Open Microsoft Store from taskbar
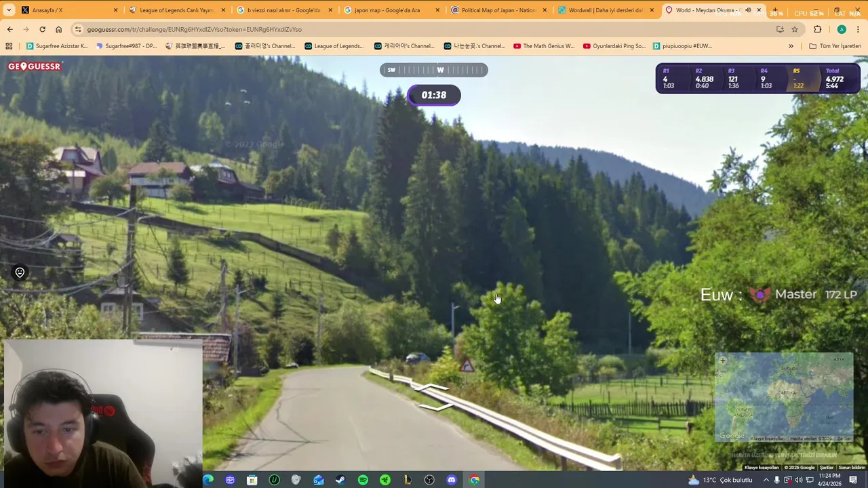Screen dimensions: 868x488 click(252, 480)
